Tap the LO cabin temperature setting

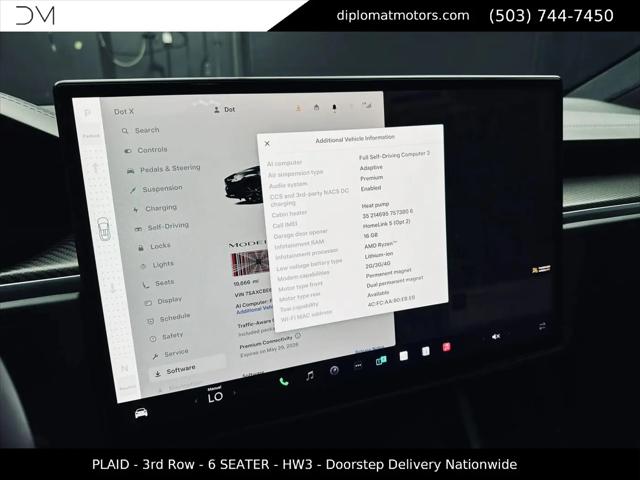click(x=215, y=397)
